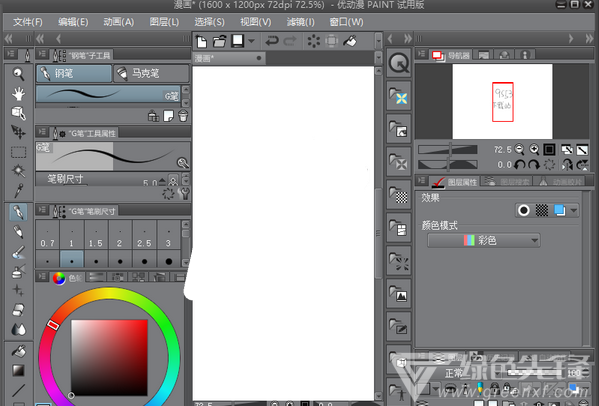Select the 钢笔 sub tool button

click(x=74, y=73)
